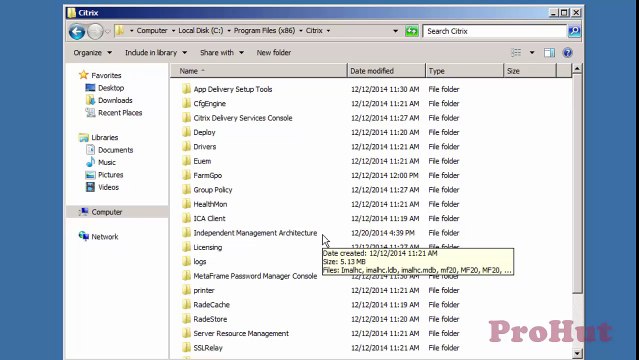Select the Citrix Delivery Services Console folder icon

(186, 118)
